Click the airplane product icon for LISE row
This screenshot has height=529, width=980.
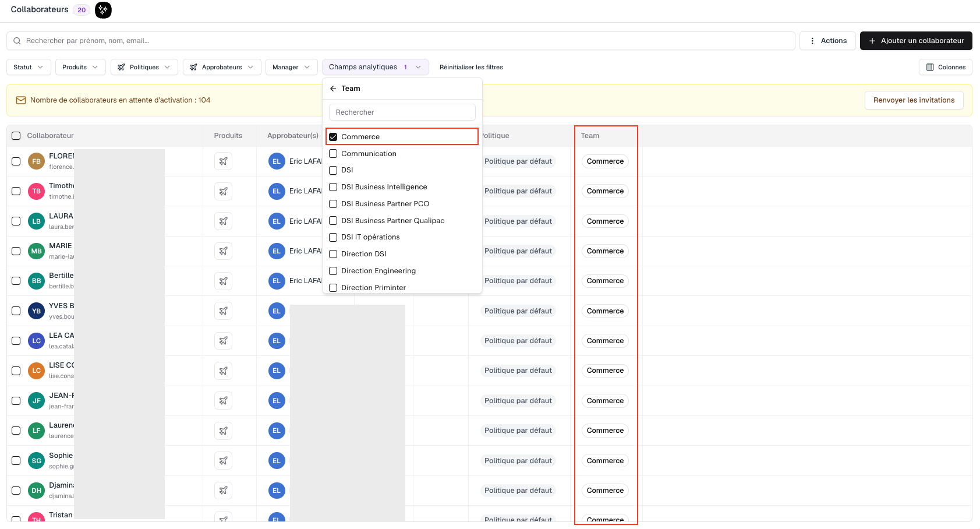click(223, 371)
